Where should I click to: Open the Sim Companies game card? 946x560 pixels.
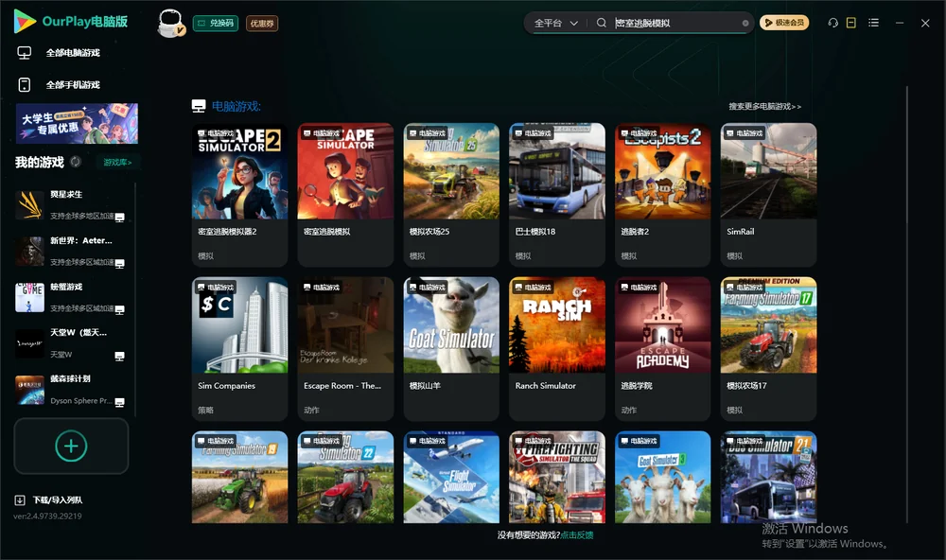(x=239, y=348)
